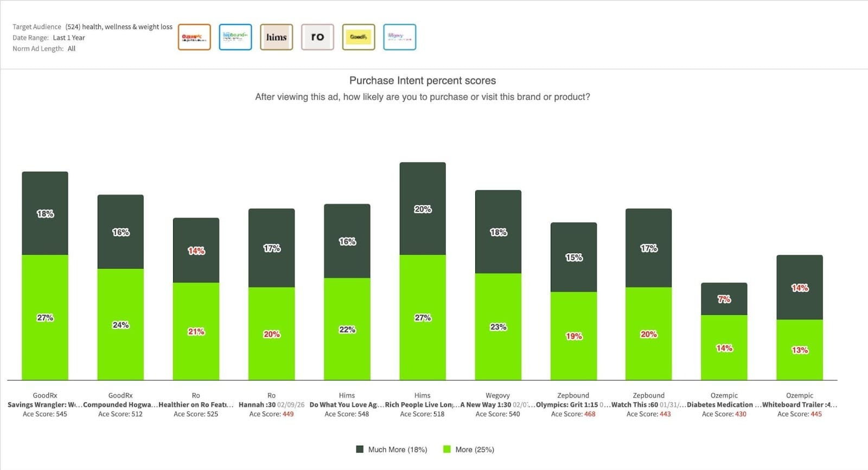Select the Ro brand logo tile
The width and height of the screenshot is (868, 470).
[x=317, y=37]
